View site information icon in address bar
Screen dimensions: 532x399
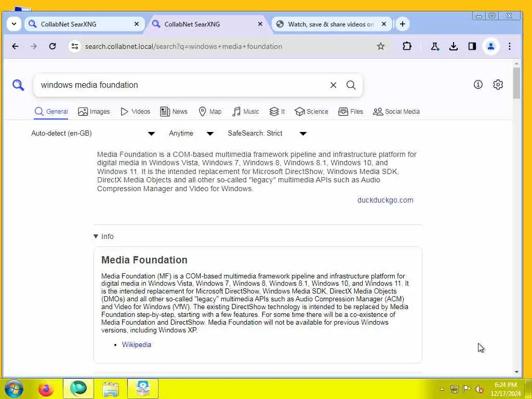click(x=75, y=46)
